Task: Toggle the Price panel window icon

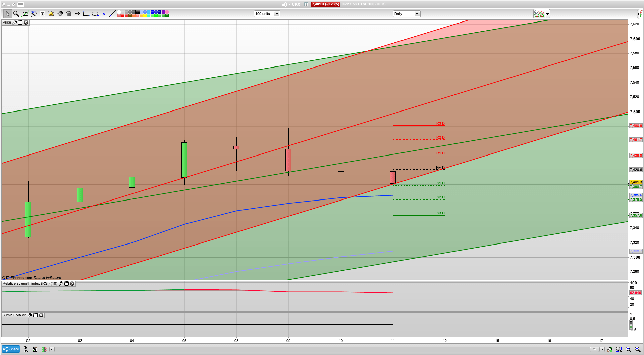Action: point(20,22)
